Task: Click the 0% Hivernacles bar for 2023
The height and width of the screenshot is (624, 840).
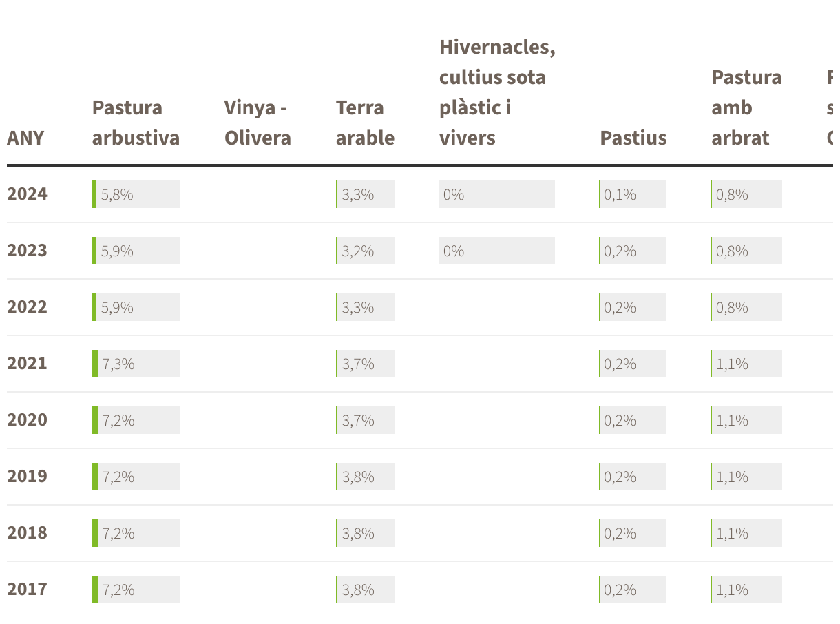Action: click(497, 251)
